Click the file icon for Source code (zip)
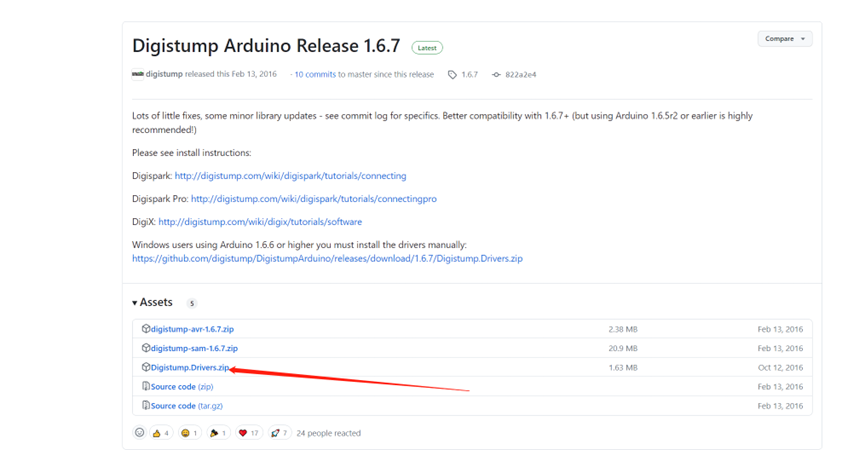 146,386
